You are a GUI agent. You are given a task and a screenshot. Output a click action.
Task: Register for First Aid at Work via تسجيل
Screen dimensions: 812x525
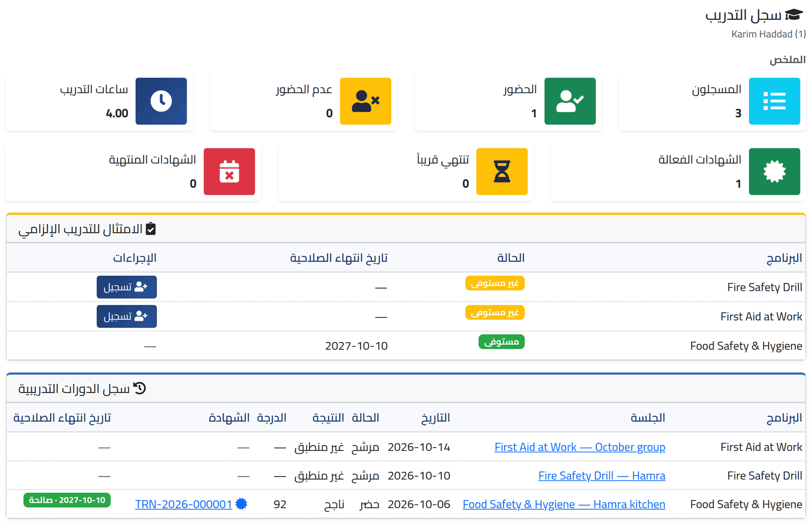tap(127, 316)
